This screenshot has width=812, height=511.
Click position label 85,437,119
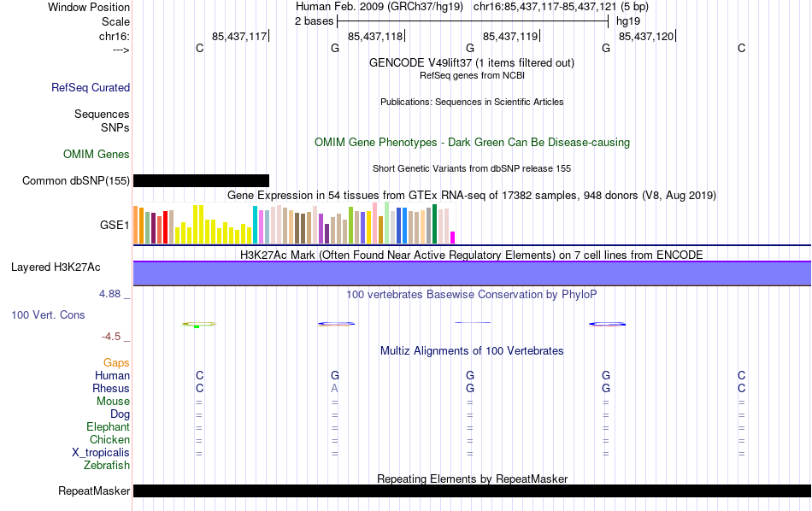(x=510, y=36)
